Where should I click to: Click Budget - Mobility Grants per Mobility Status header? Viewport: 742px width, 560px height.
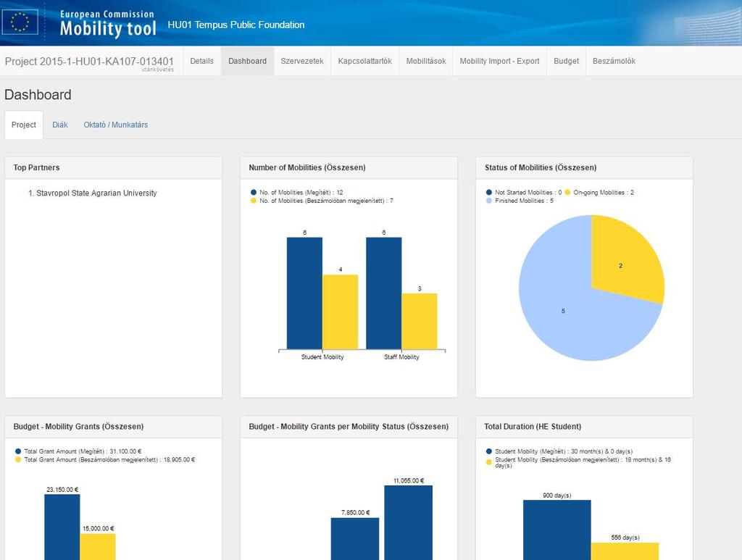click(349, 427)
